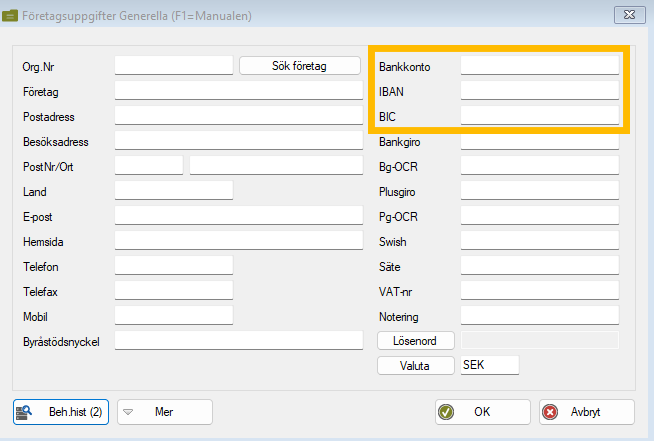
Task: Focus the E-post field
Action: tap(238, 216)
